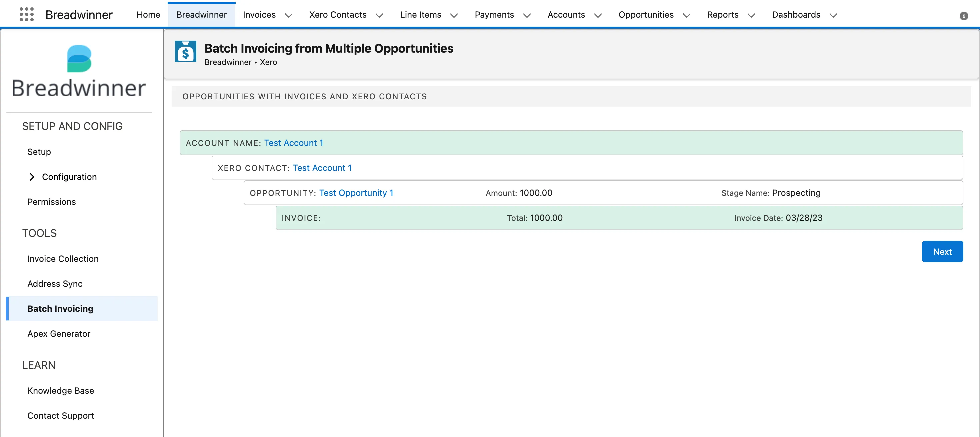Viewport: 980px width, 437px height.
Task: Expand the Accounts dropdown chevron
Action: [598, 15]
